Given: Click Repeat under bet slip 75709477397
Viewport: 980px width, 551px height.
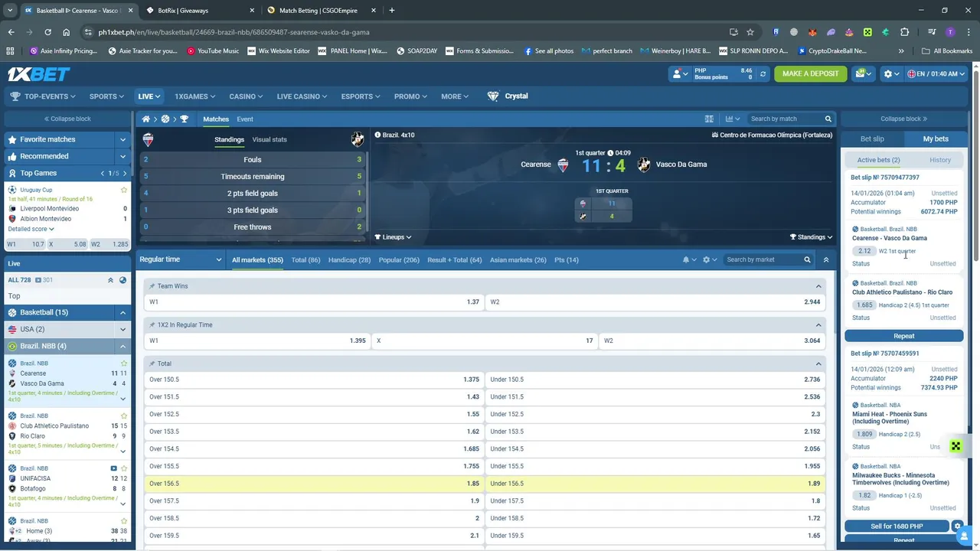Looking at the screenshot, I should click(904, 336).
